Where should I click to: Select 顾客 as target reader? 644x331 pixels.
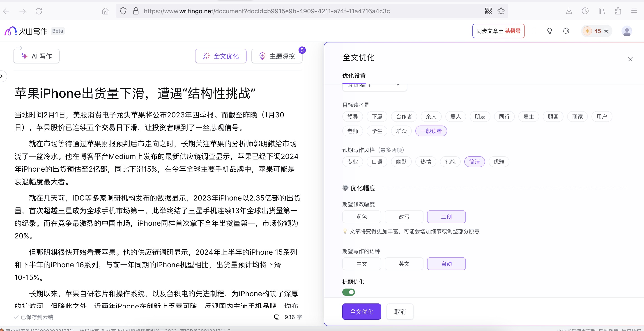(x=553, y=117)
